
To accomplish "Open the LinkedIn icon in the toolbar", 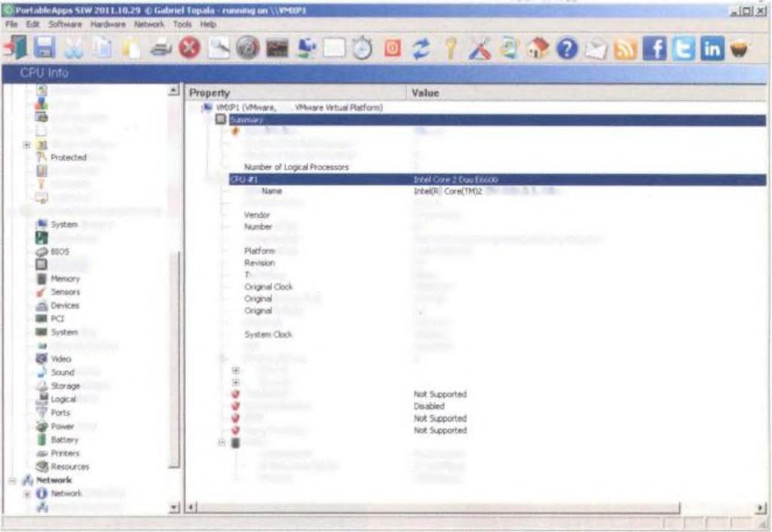I will click(712, 48).
